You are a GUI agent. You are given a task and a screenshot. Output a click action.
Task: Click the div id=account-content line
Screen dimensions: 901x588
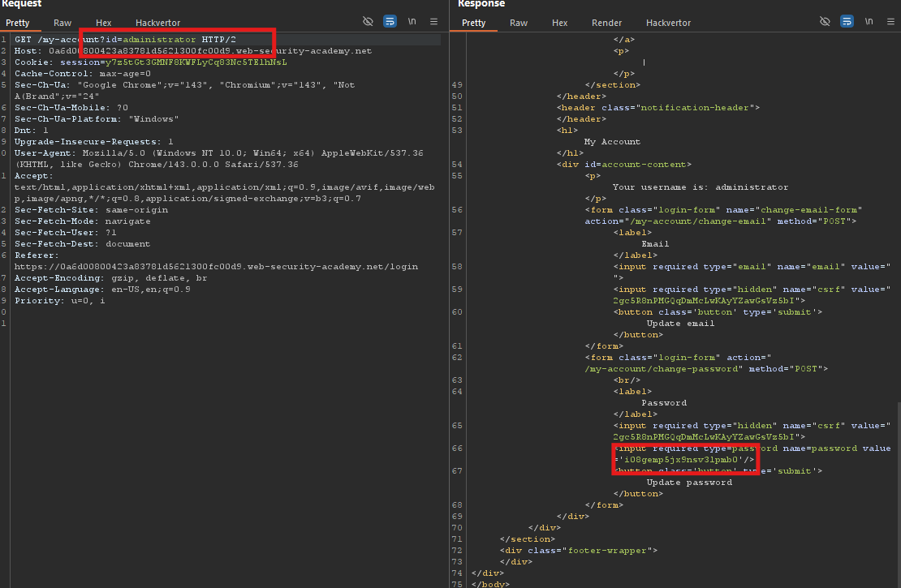[x=623, y=165]
